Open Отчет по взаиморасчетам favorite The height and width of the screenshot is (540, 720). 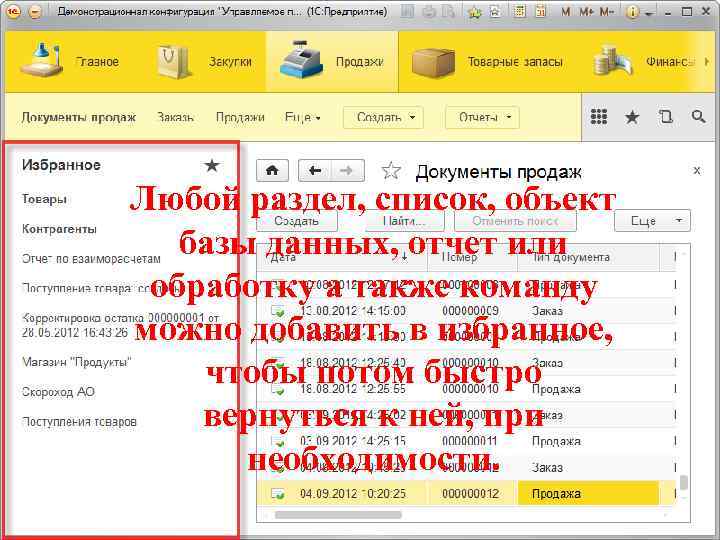(91, 259)
